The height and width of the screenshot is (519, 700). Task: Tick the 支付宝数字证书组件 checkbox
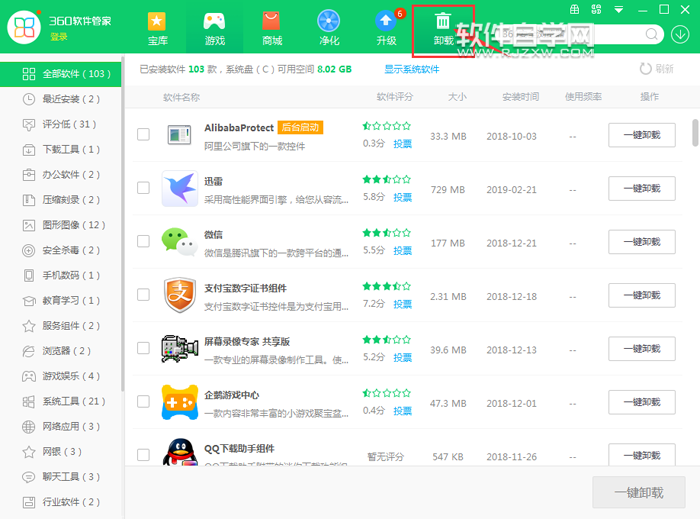143,295
